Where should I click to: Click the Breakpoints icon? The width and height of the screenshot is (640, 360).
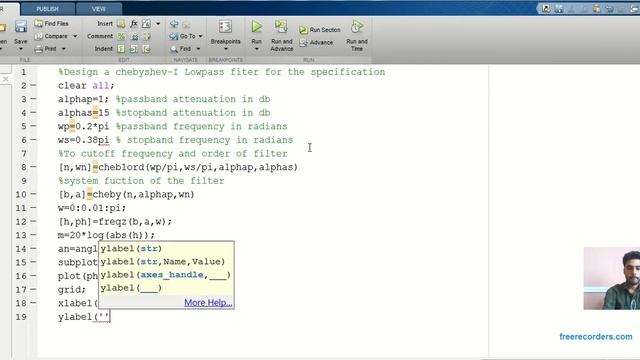click(x=225, y=27)
